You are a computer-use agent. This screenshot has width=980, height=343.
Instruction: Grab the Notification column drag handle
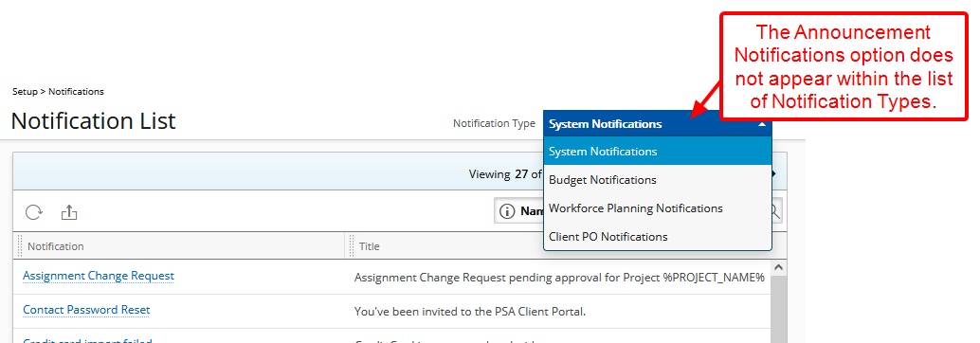coord(20,246)
